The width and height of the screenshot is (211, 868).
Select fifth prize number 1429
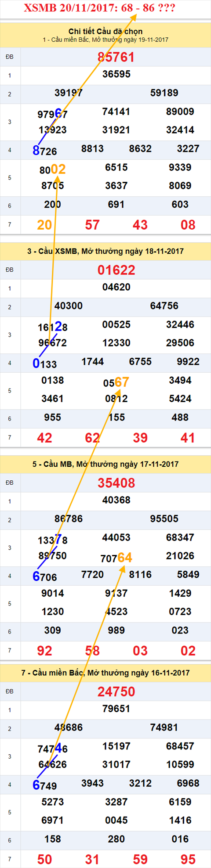tap(180, 593)
